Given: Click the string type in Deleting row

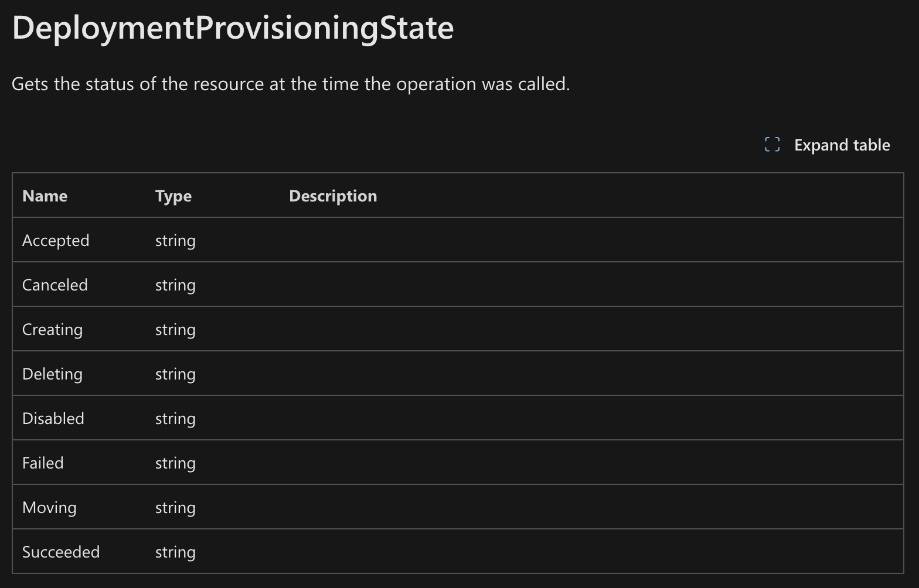Looking at the screenshot, I should [175, 374].
